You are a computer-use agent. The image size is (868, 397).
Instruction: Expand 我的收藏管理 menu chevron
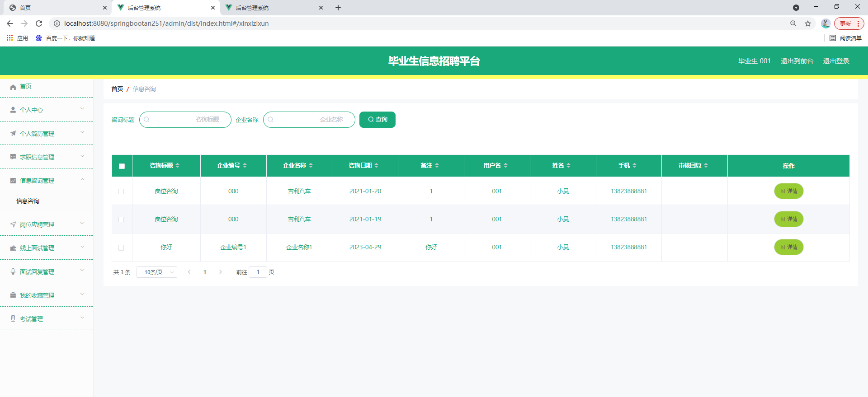pos(82,294)
